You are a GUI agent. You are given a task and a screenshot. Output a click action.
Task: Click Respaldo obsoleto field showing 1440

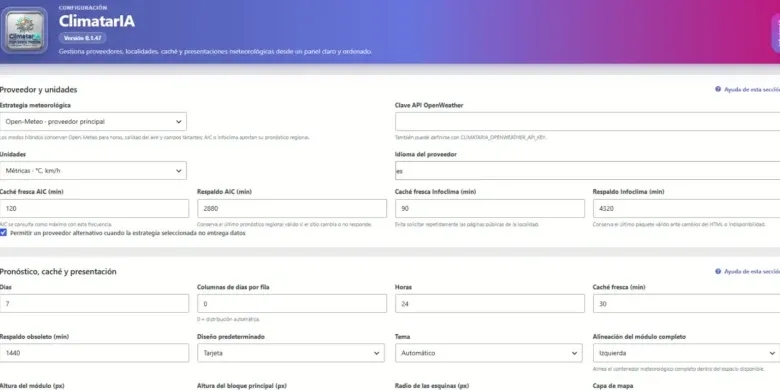point(94,353)
